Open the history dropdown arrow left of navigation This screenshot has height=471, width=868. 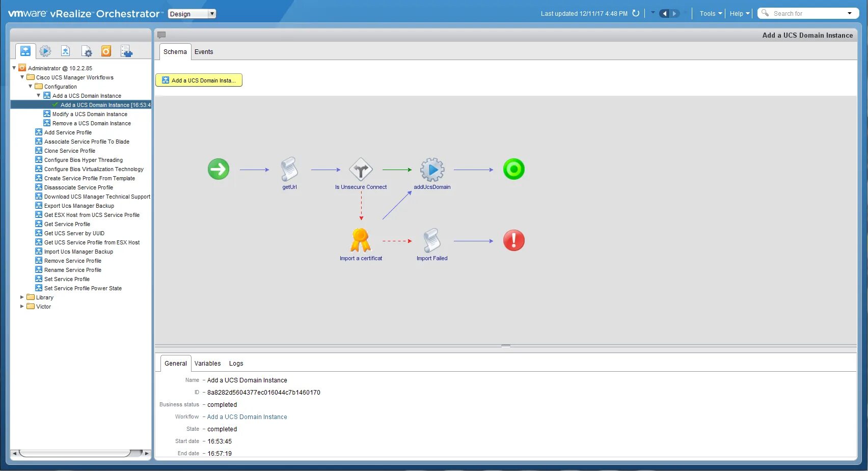653,13
